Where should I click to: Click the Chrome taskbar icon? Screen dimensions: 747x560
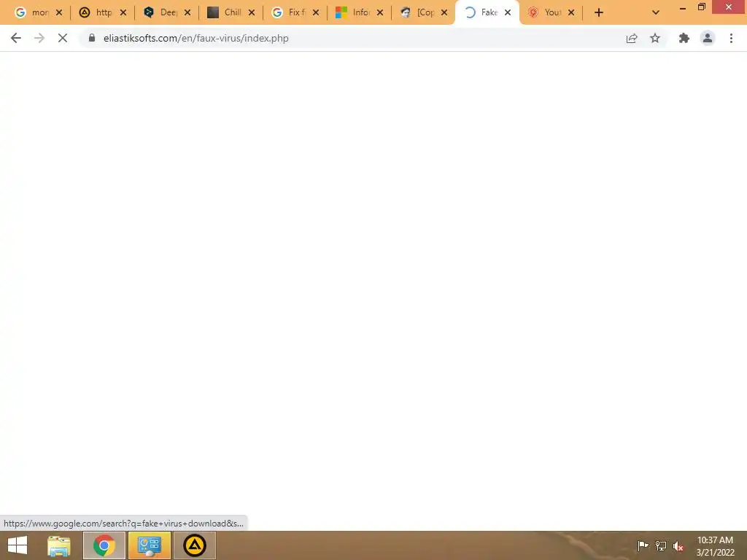tap(104, 545)
